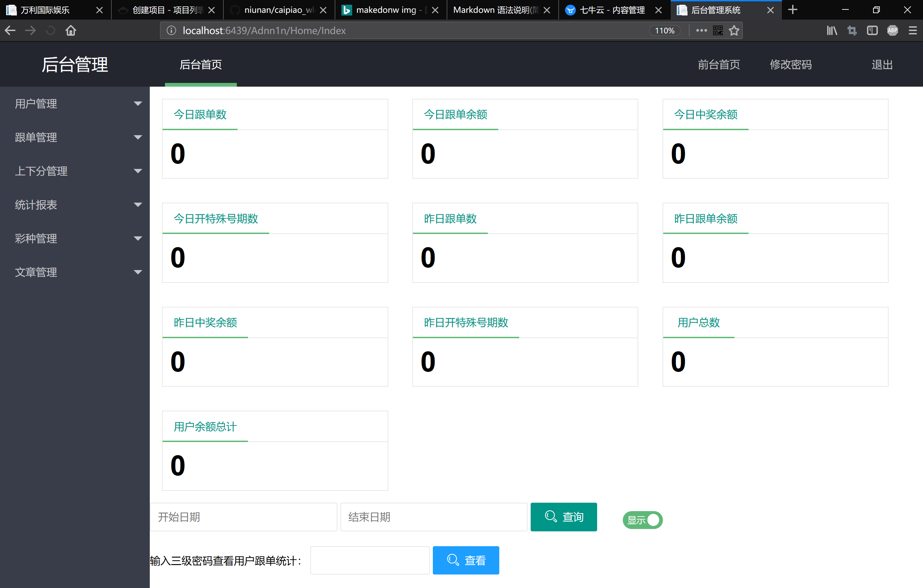Turn off the 显示 toggle switch

642,520
